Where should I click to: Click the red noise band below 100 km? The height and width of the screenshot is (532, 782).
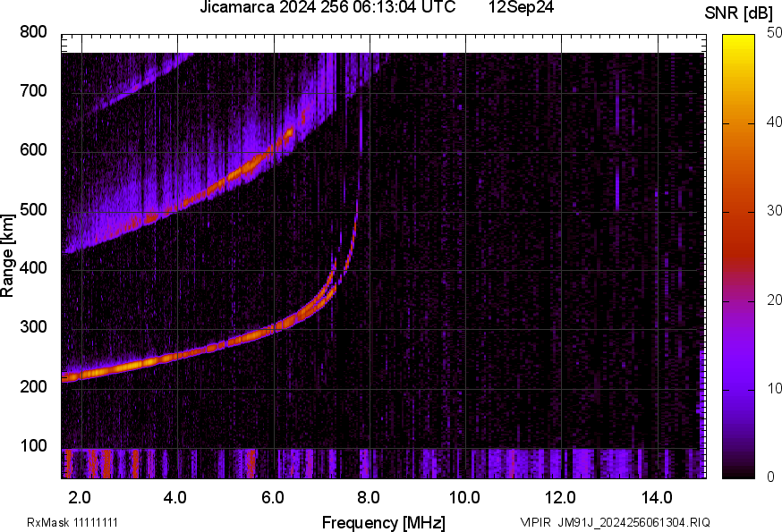click(x=106, y=464)
